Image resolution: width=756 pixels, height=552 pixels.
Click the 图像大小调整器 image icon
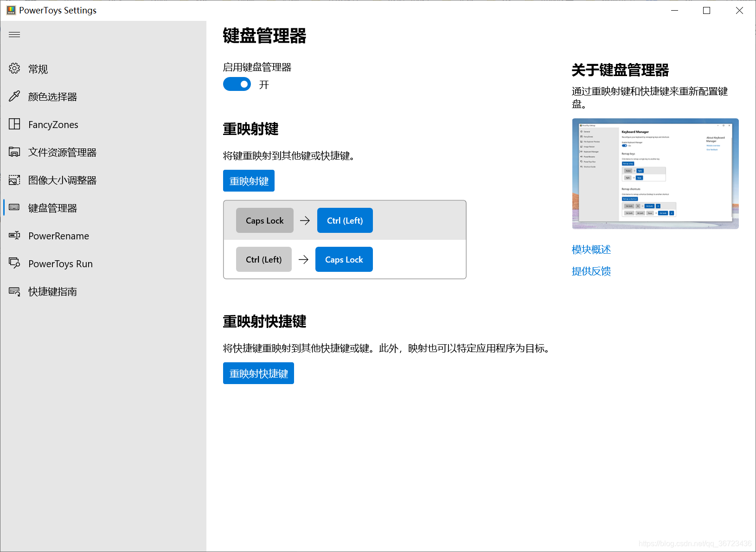[x=14, y=180]
